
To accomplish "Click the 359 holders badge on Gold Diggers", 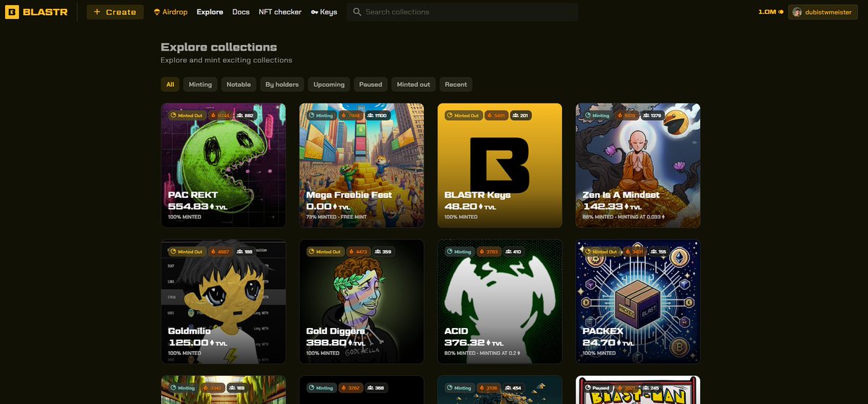I will (x=383, y=252).
